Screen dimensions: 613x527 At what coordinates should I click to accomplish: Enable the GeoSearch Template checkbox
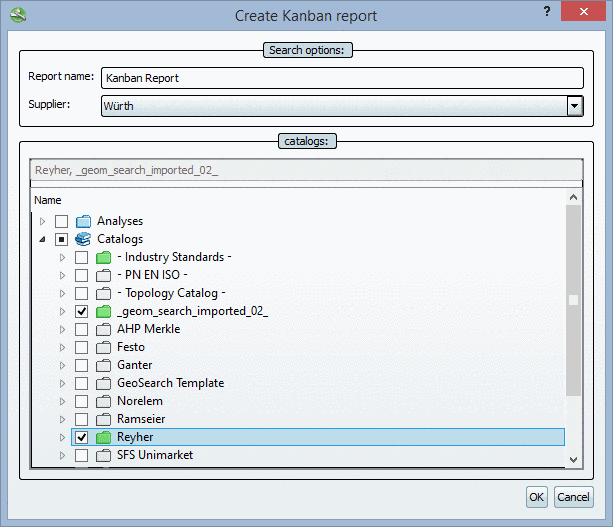[x=81, y=383]
